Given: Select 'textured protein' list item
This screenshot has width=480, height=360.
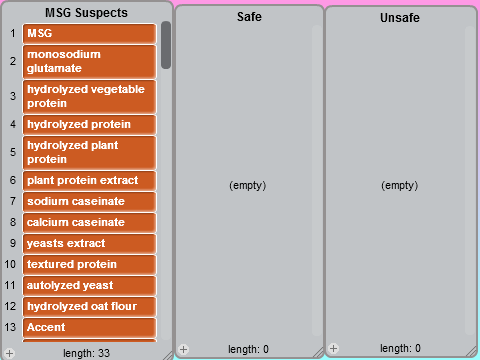Looking at the screenshot, I should [x=89, y=264].
